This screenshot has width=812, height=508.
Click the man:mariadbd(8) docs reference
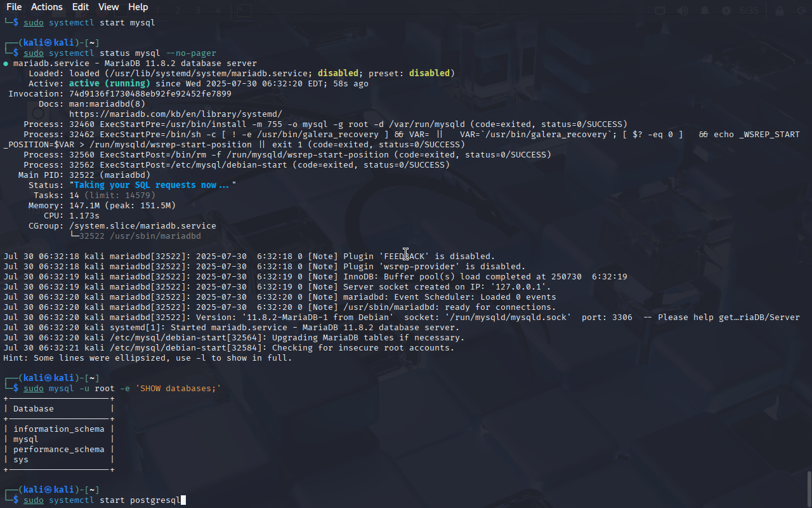107,104
